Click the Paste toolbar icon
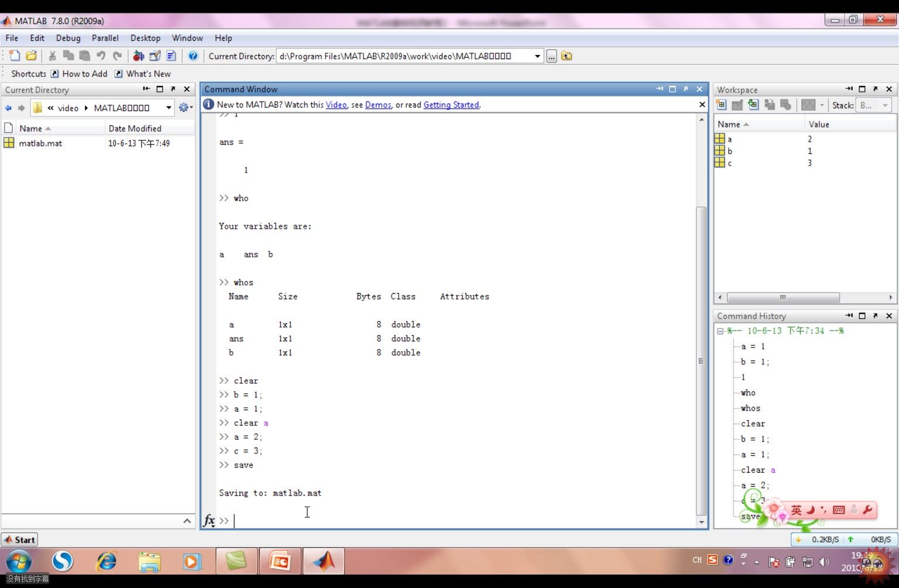The width and height of the screenshot is (899, 588). click(85, 56)
